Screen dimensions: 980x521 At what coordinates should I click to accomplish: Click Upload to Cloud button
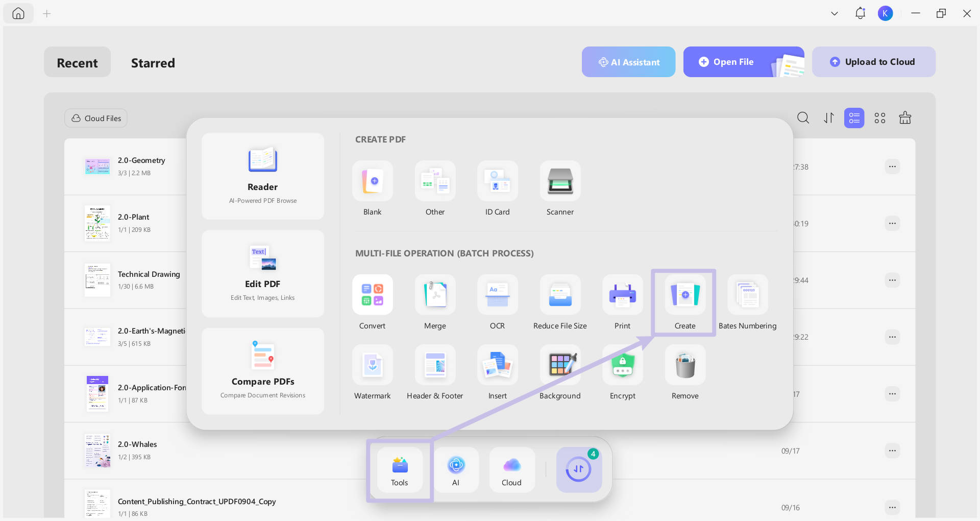873,62
